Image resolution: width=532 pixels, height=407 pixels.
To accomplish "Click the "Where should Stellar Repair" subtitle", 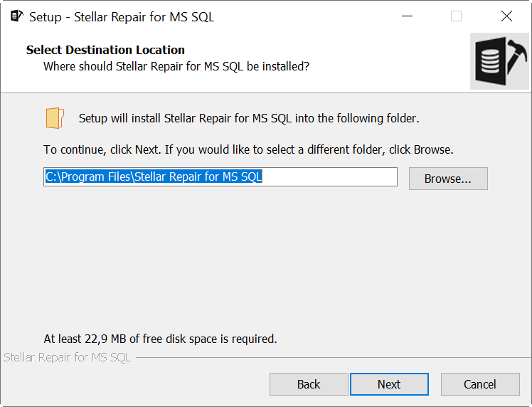I will click(176, 67).
